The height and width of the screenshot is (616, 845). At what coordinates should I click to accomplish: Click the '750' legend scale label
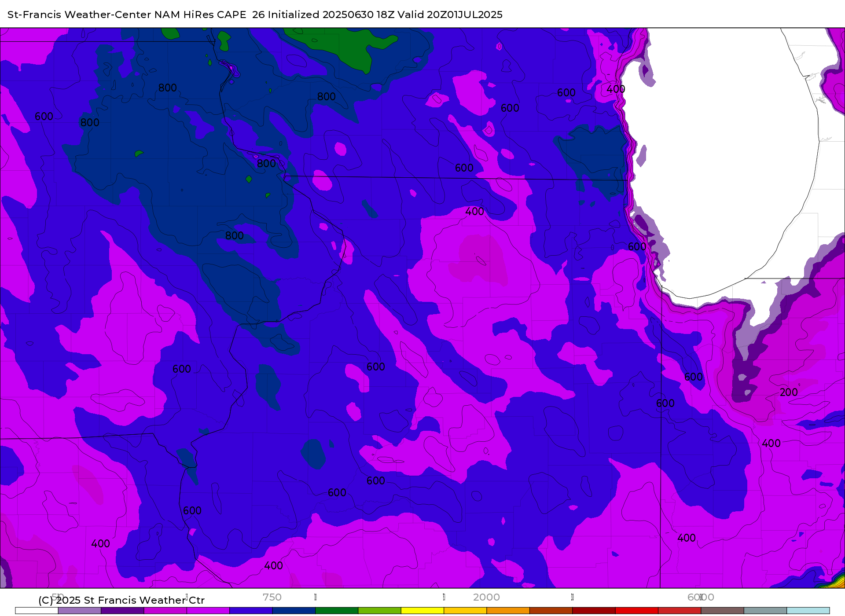(272, 597)
